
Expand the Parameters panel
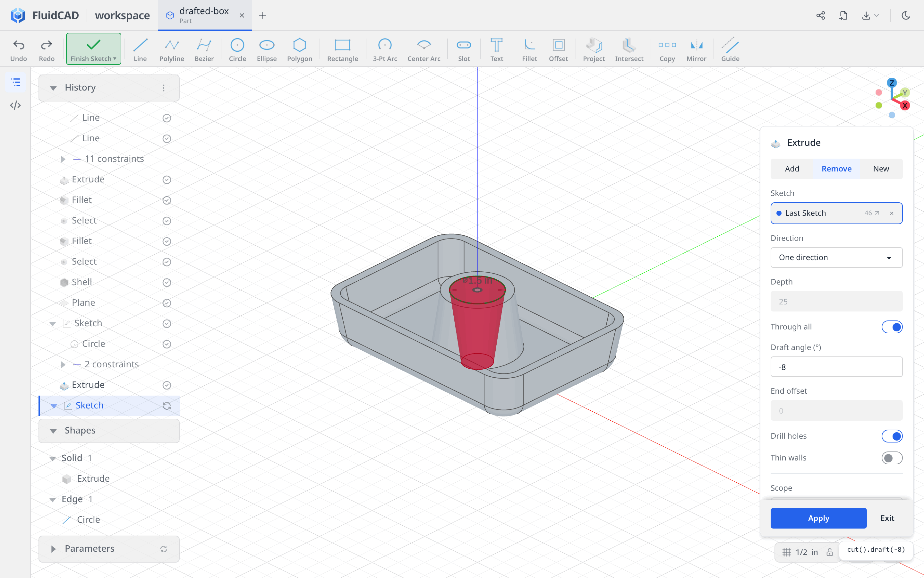(53, 549)
